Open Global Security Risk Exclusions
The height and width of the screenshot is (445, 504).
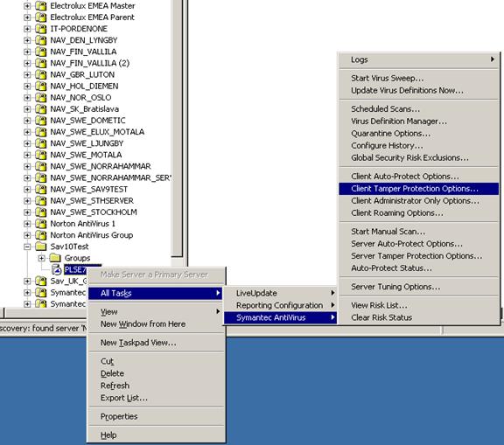tap(418, 157)
